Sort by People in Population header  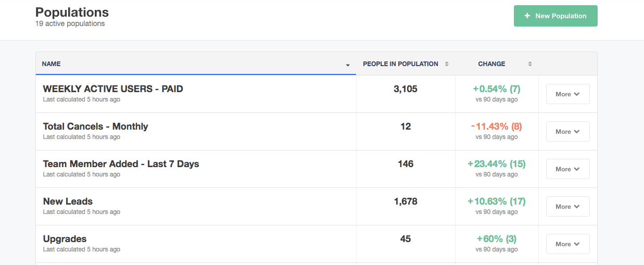(x=400, y=64)
